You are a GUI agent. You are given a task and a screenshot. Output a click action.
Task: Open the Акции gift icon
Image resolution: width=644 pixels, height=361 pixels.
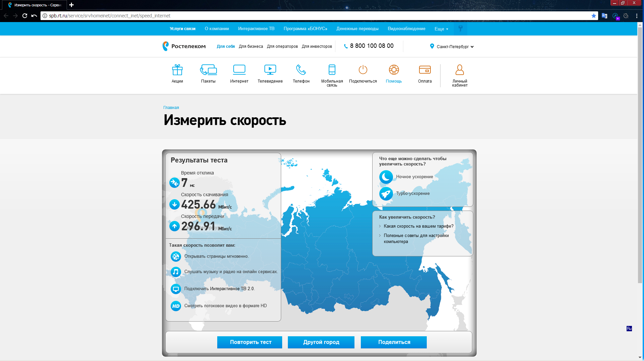coord(177,70)
